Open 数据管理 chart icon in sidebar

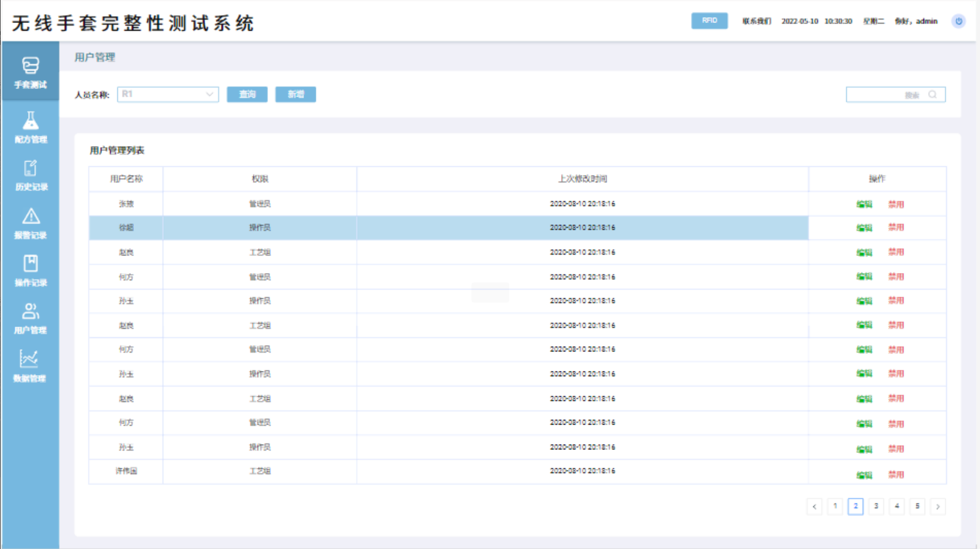click(x=29, y=359)
